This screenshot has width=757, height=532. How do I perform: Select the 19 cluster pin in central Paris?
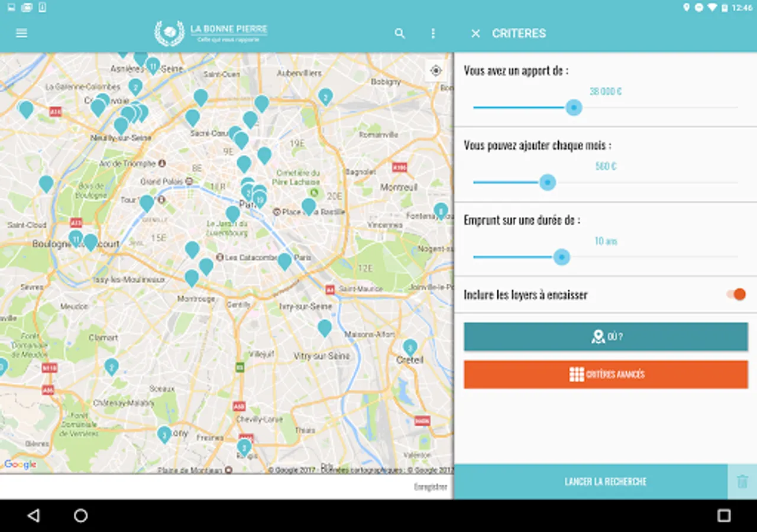(x=260, y=200)
